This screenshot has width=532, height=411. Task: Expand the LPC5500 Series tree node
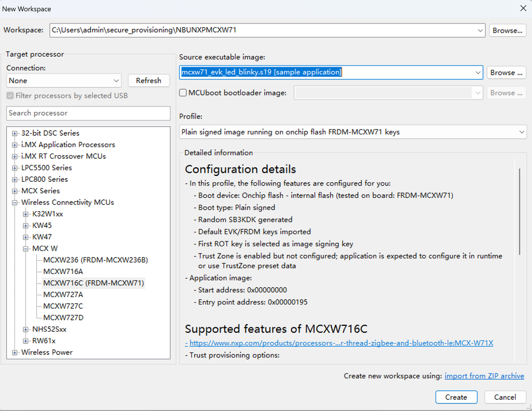[x=15, y=168]
